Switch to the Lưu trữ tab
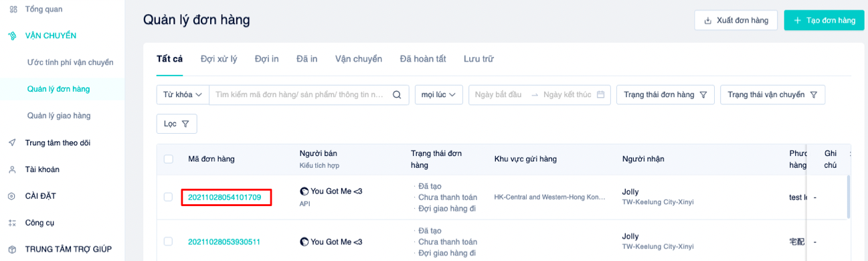 click(x=479, y=59)
